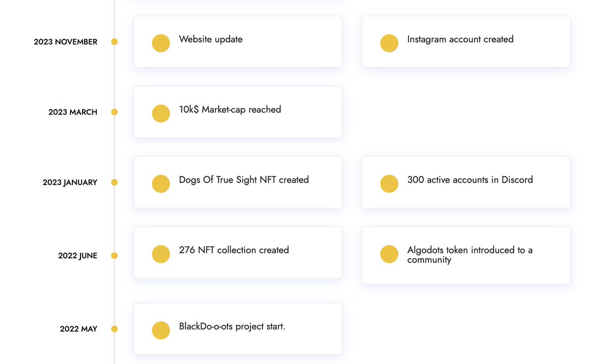Viewport: 590px width, 364px height.
Task: Click the '10k$ Market-cap reached' text
Action: pos(230,110)
